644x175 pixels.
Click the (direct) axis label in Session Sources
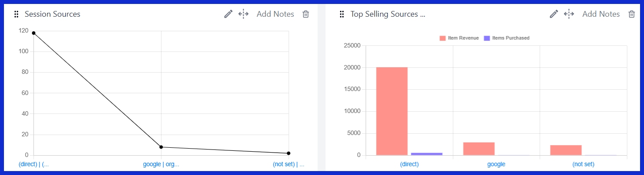pos(34,164)
